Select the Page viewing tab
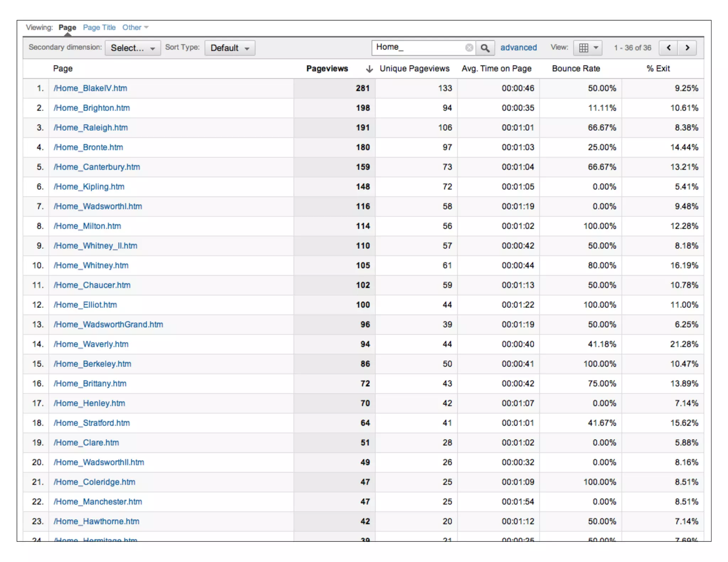Image resolution: width=728 pixels, height=562 pixels. tap(67, 27)
